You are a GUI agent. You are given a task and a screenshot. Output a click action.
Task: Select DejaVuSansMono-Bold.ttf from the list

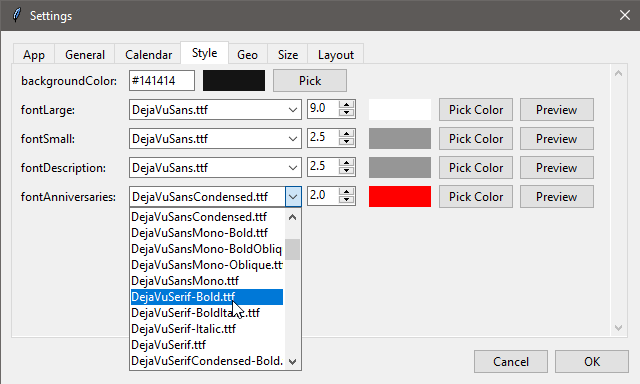pos(207,233)
